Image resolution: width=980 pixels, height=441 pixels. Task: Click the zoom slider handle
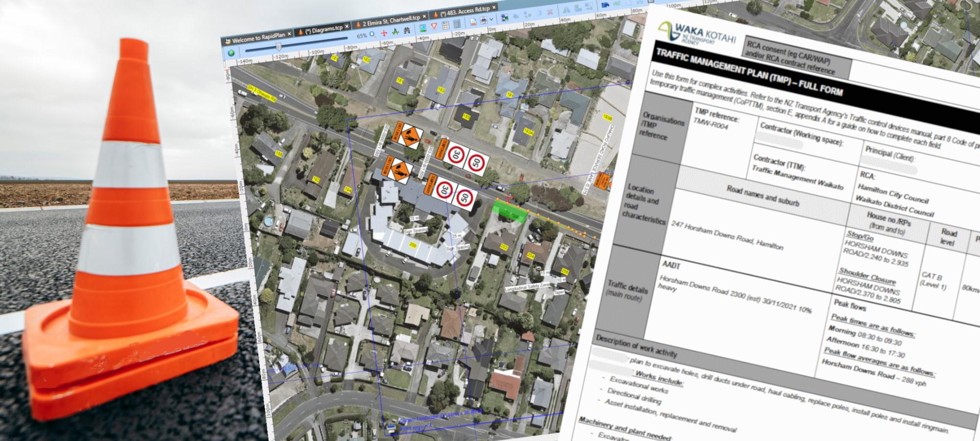(x=279, y=46)
